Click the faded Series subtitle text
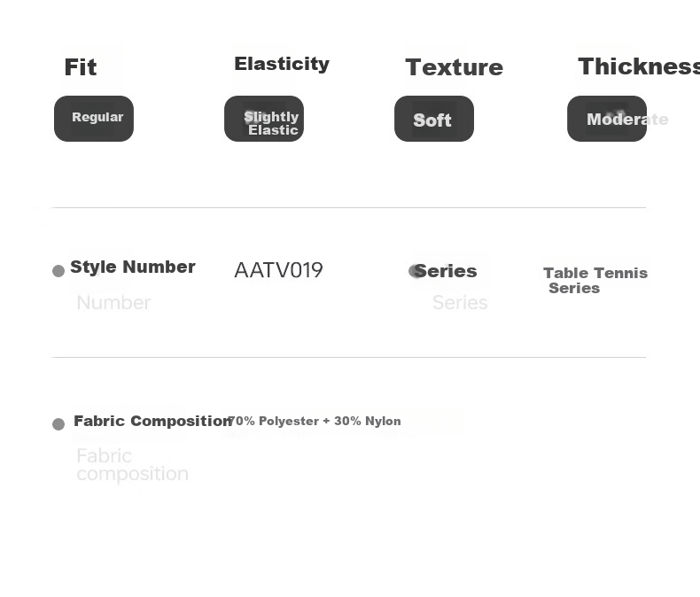The height and width of the screenshot is (597, 700). [x=460, y=303]
